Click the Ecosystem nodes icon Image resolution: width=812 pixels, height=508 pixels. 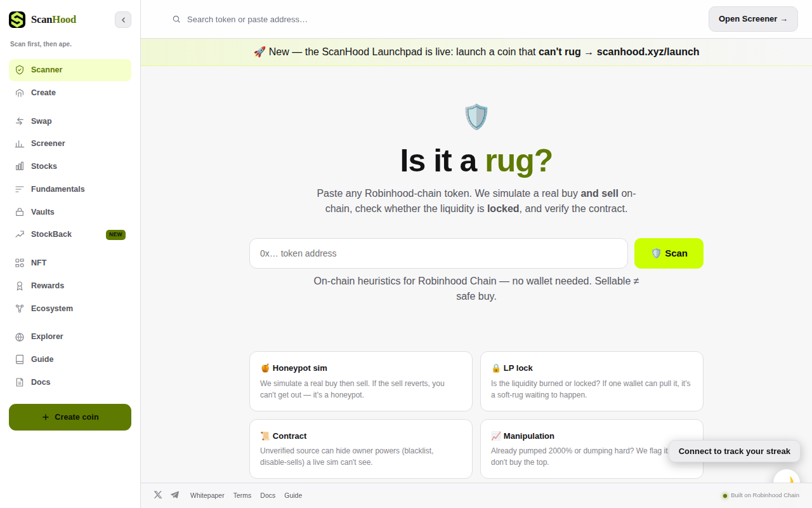click(x=20, y=309)
